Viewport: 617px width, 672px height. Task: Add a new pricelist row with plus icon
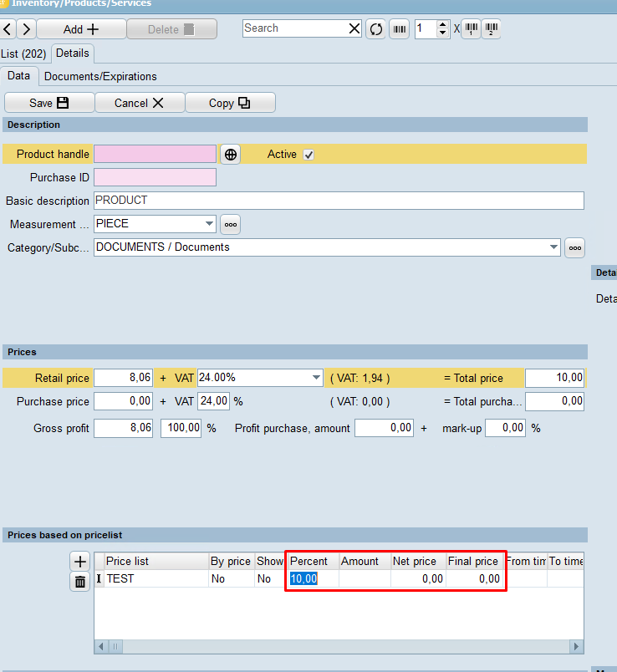coord(80,562)
